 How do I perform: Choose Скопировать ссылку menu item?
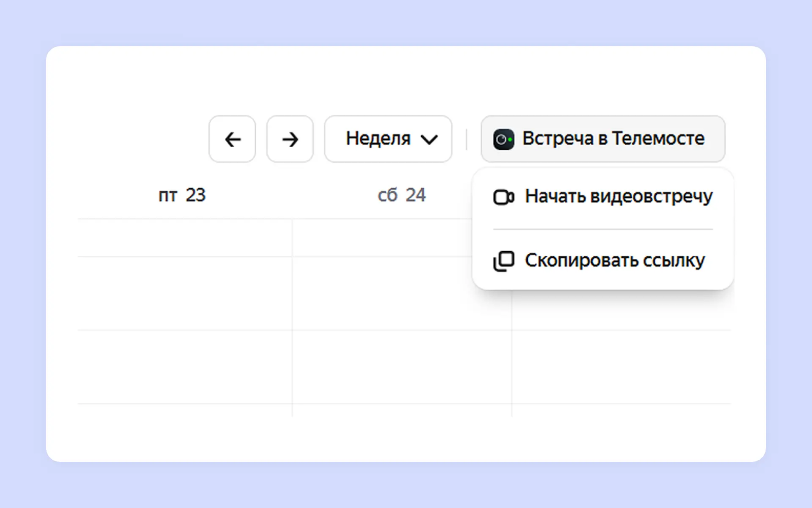click(603, 260)
